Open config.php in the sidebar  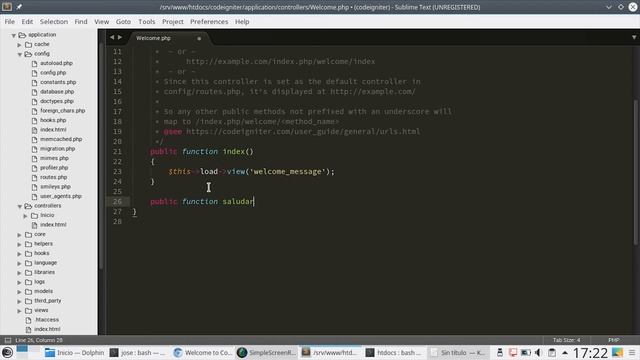click(x=53, y=73)
